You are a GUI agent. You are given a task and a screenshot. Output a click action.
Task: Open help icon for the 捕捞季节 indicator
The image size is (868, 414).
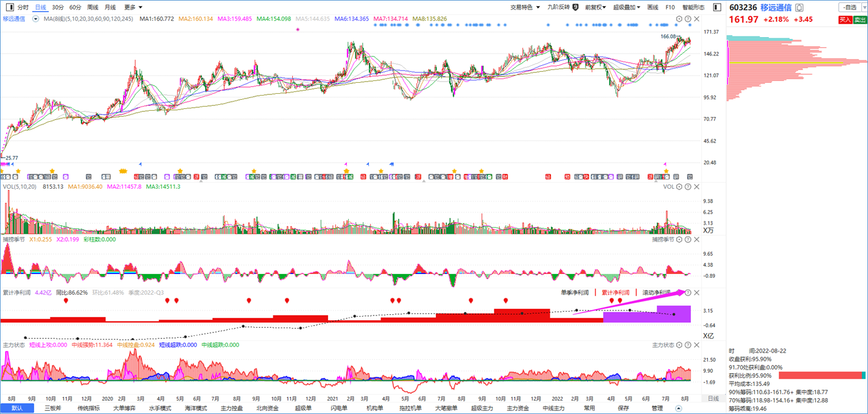coord(688,240)
